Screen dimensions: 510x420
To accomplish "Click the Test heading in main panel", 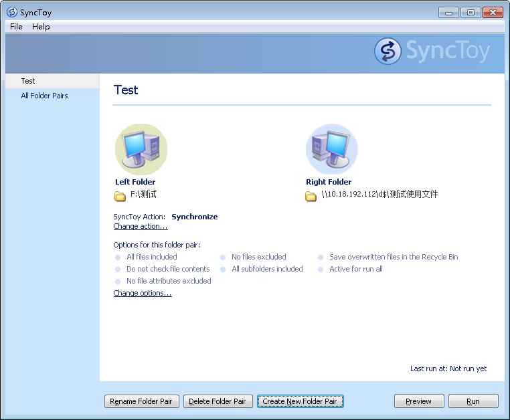I will (126, 90).
